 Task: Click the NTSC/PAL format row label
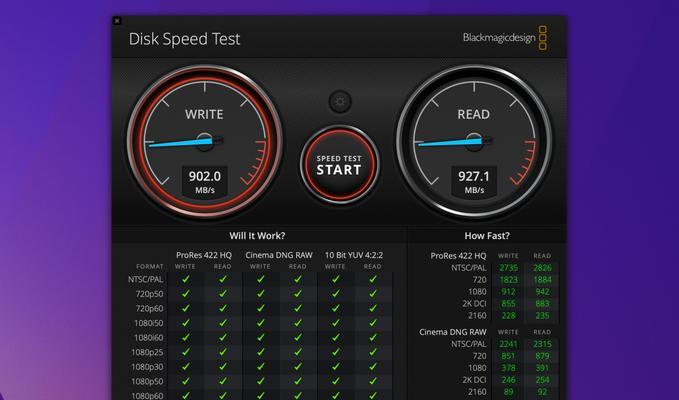146,280
